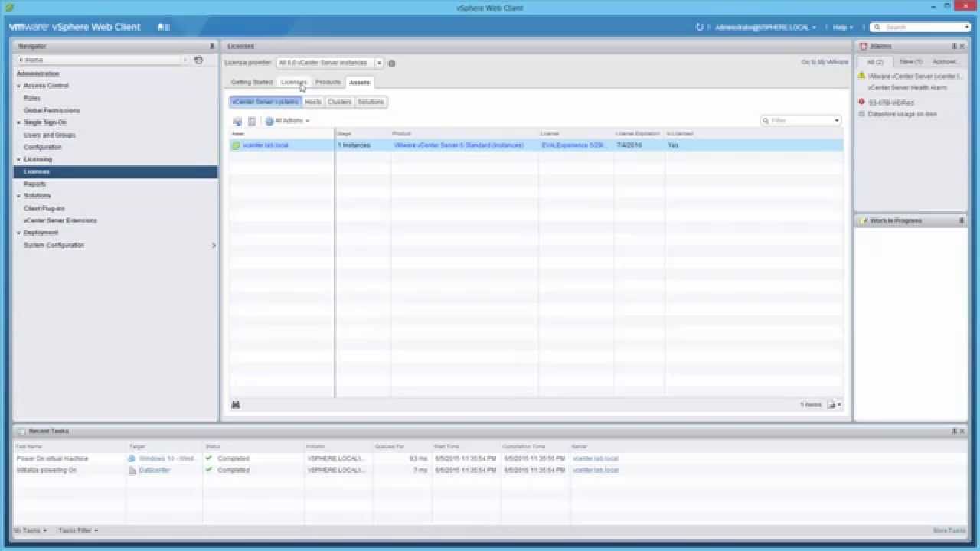Open the Administrator@VSPHERE.LOCAL user menu
Viewport: 980px width, 551px height.
pyautogui.click(x=766, y=27)
